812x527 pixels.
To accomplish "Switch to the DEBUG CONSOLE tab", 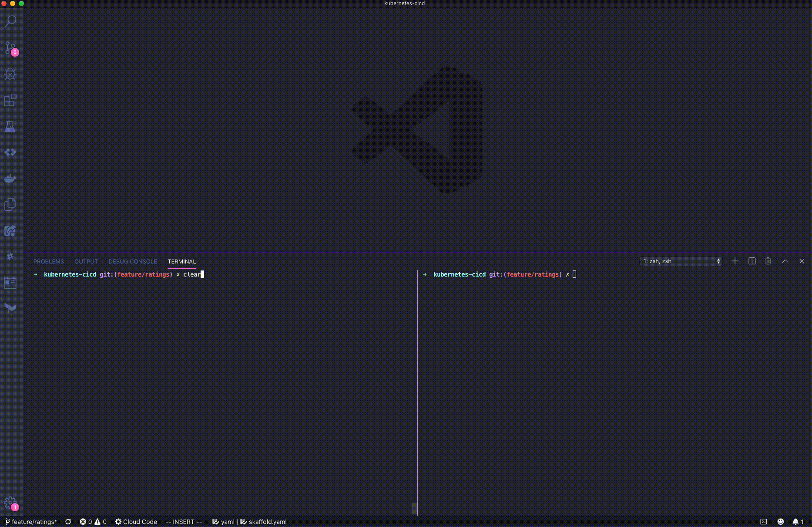I will pos(133,261).
